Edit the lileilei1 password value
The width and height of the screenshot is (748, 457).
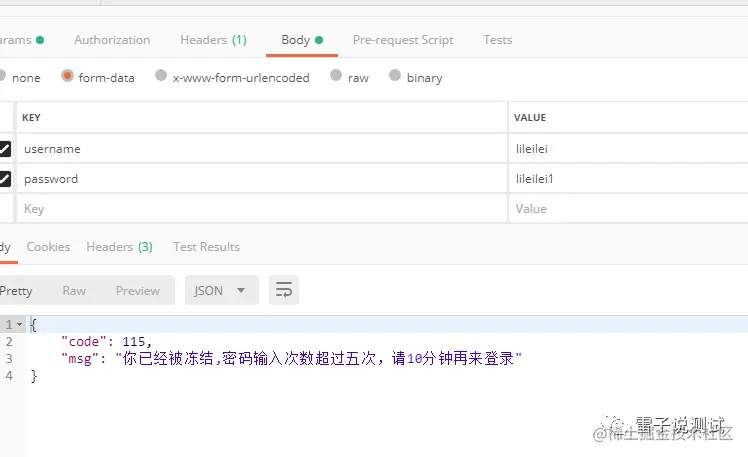tap(628, 179)
